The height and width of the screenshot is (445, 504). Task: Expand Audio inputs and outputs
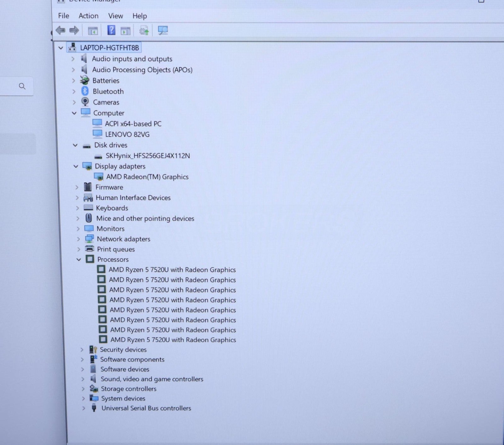73,59
